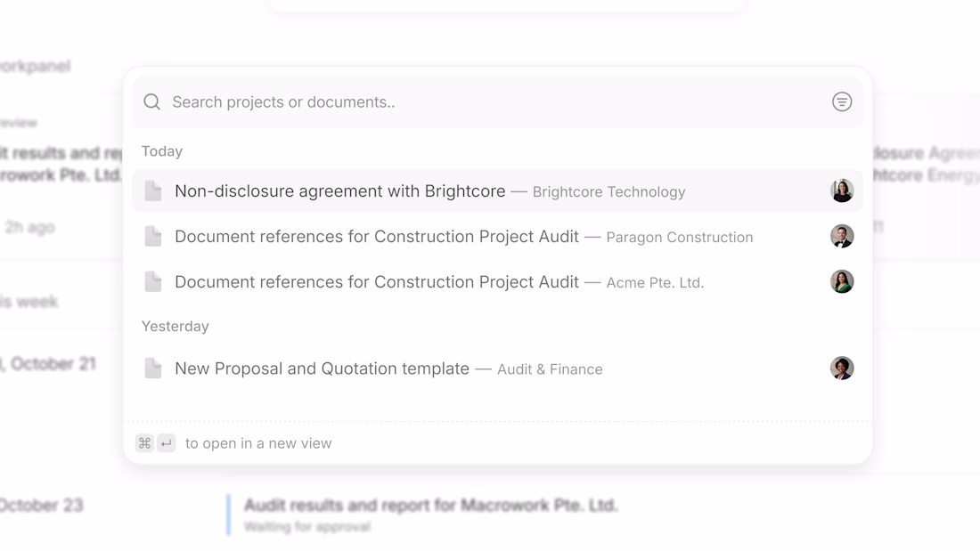This screenshot has height=551, width=980.
Task: Open Audit results and report for Macrowork
Action: 430,506
